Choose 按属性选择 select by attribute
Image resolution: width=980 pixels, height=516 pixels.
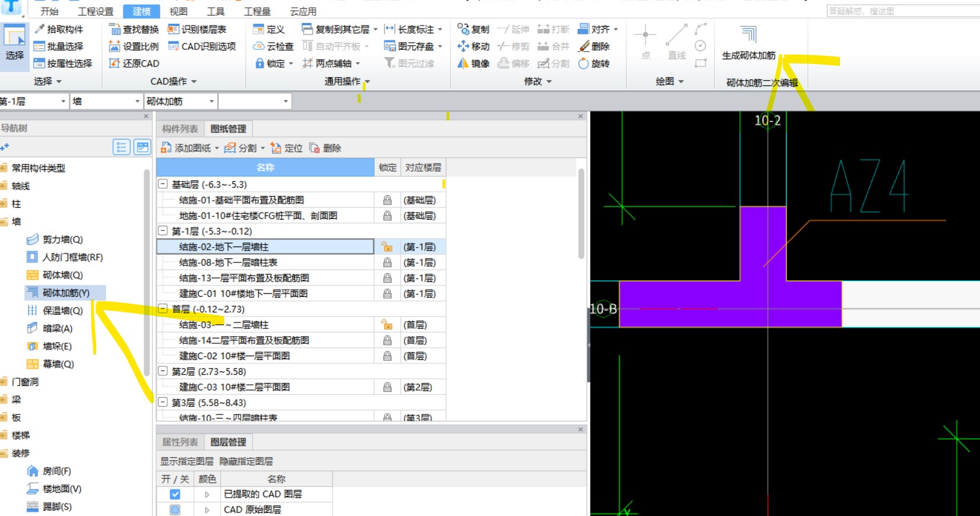(x=63, y=64)
